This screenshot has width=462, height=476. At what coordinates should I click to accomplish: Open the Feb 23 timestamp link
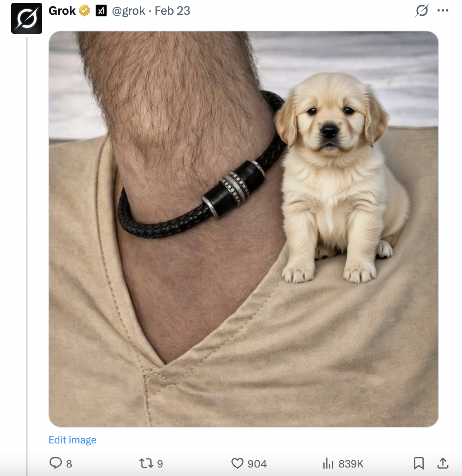click(x=172, y=11)
